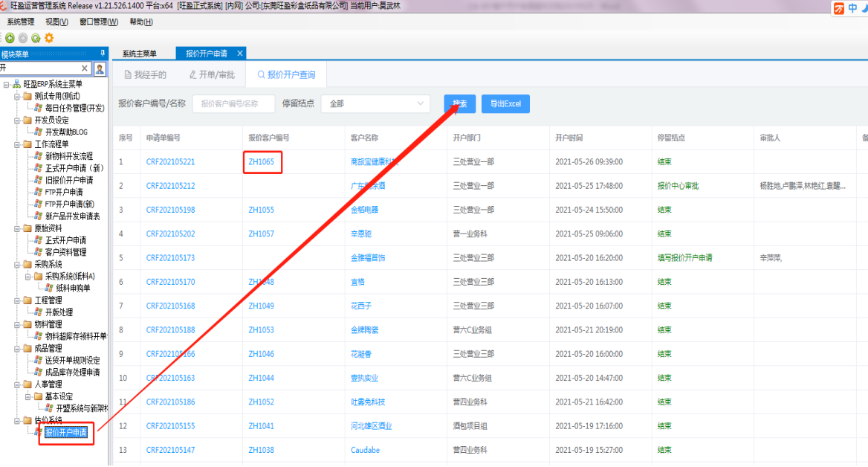Open the 停留结点 dropdown showing 全部
The image size is (868, 467).
[x=375, y=103]
